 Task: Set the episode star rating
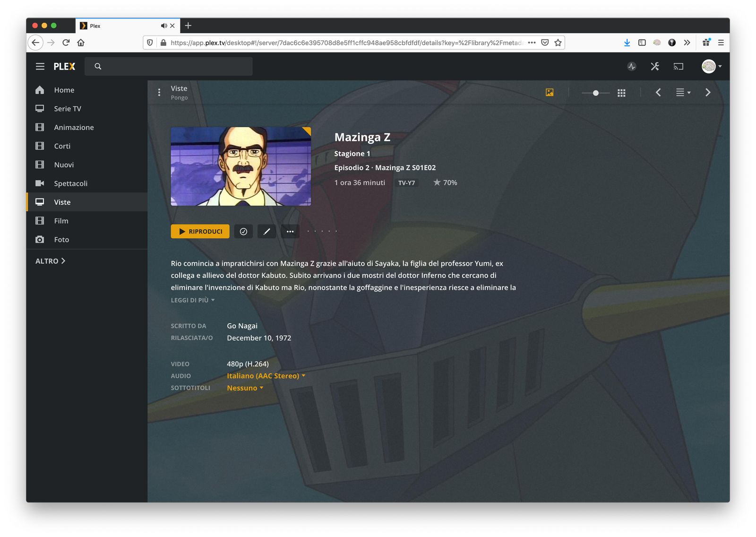[x=322, y=232]
